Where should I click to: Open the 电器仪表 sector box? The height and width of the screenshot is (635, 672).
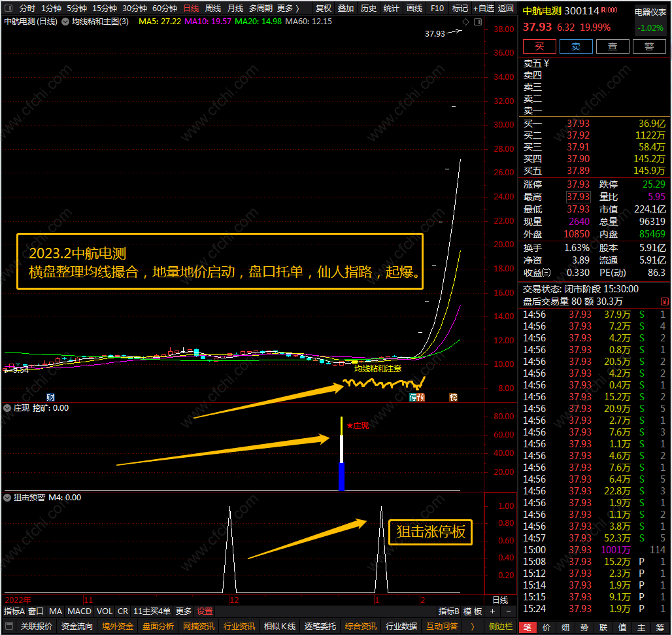tap(650, 12)
